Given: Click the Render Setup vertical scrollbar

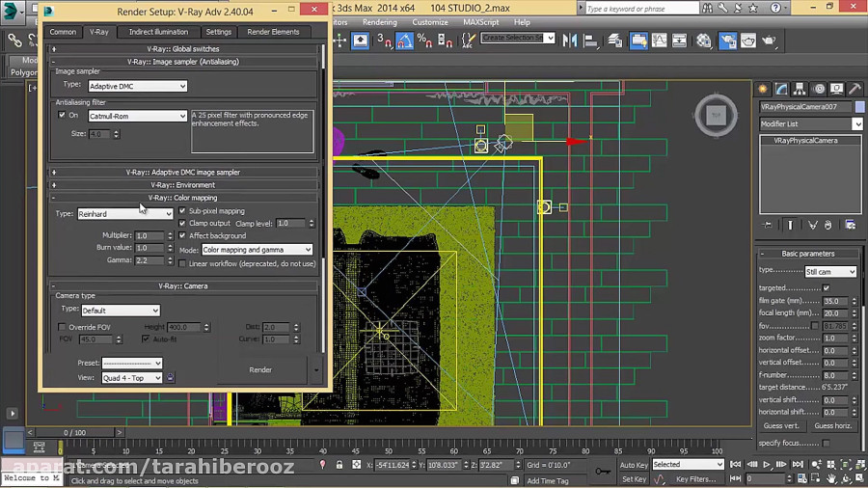Looking at the screenshot, I should click(x=324, y=198).
